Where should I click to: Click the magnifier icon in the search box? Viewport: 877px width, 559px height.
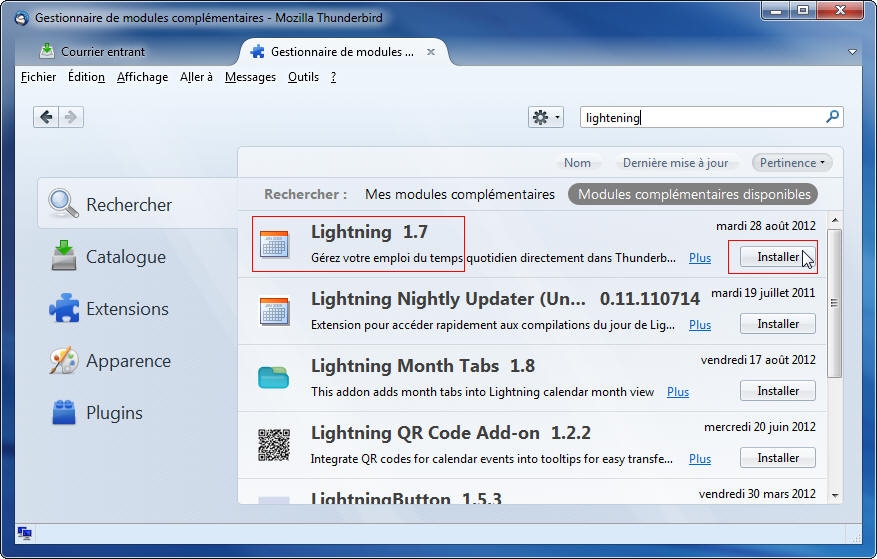point(832,117)
